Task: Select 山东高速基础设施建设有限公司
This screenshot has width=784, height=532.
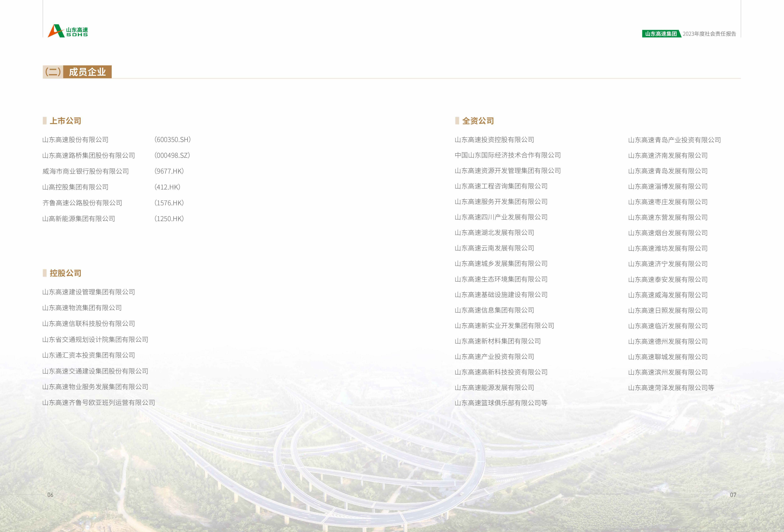Action: coord(501,295)
